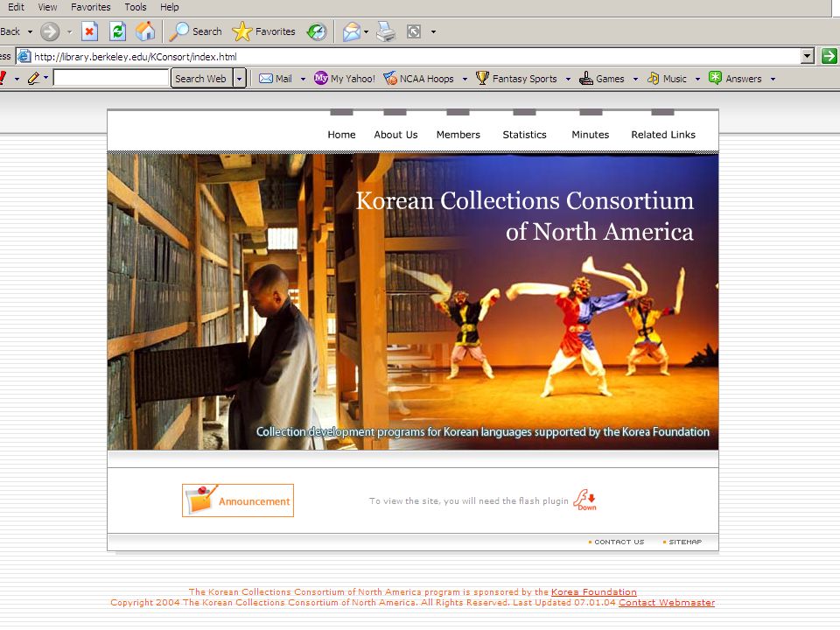Click 'To view the site' flash text

click(x=468, y=500)
